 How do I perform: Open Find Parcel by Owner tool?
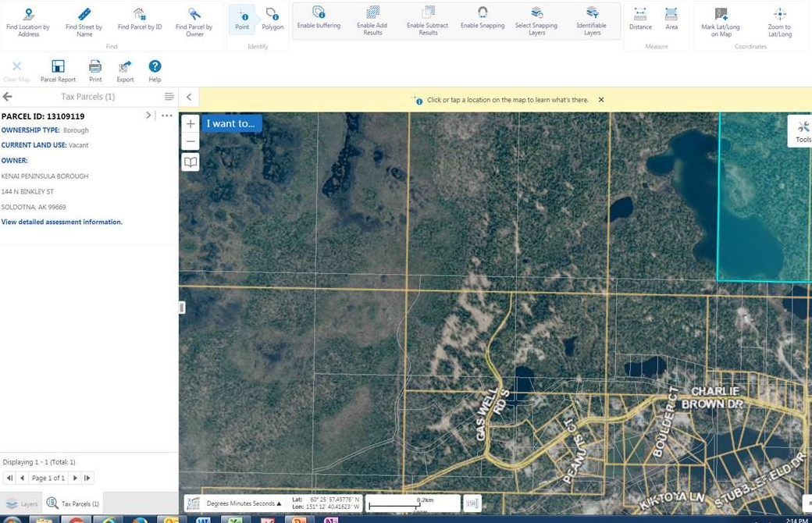tap(194, 23)
